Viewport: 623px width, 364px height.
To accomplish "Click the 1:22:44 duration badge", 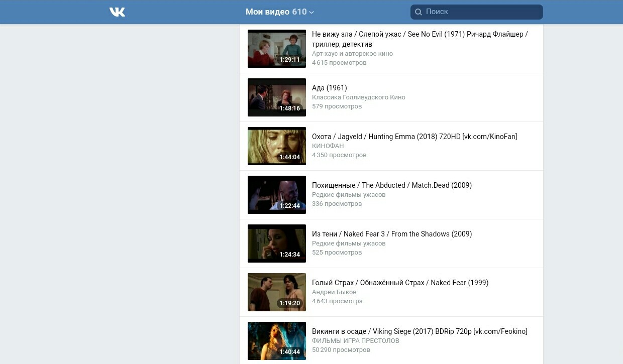I will pos(290,206).
